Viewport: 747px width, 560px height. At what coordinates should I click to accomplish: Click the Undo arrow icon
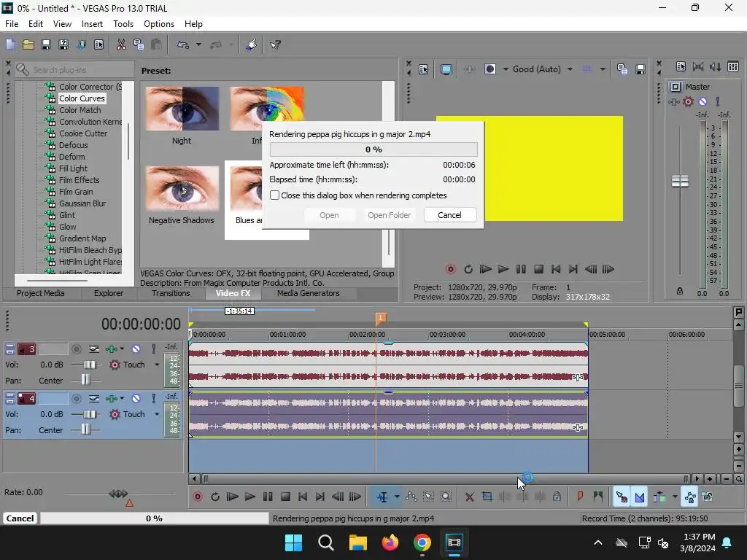pos(183,44)
